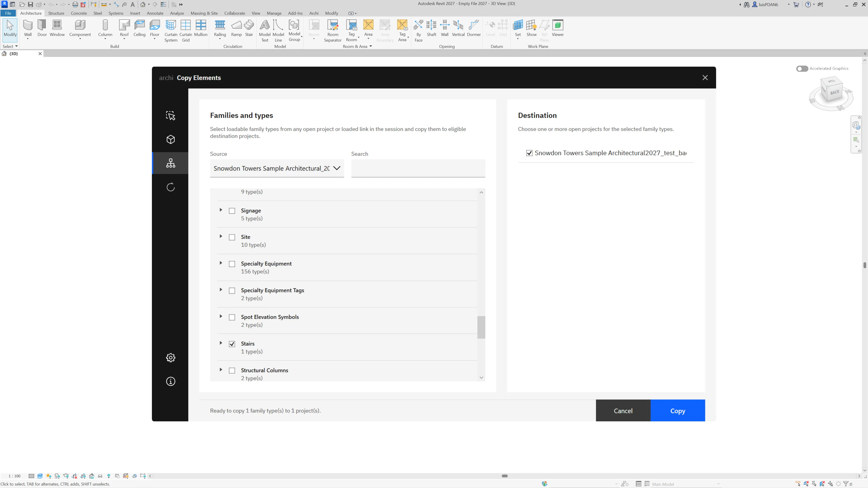This screenshot has width=868, height=488.
Task: Close the Copy Elements dialog
Action: pyautogui.click(x=705, y=77)
